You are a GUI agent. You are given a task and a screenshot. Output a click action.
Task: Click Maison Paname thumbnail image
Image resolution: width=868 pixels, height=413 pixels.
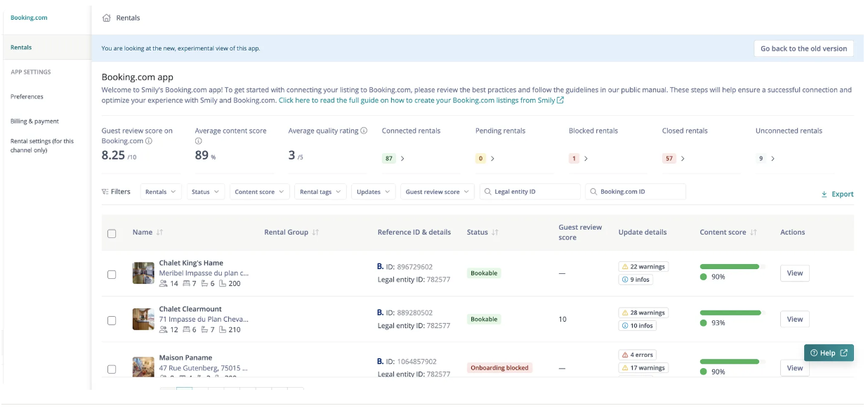click(143, 367)
